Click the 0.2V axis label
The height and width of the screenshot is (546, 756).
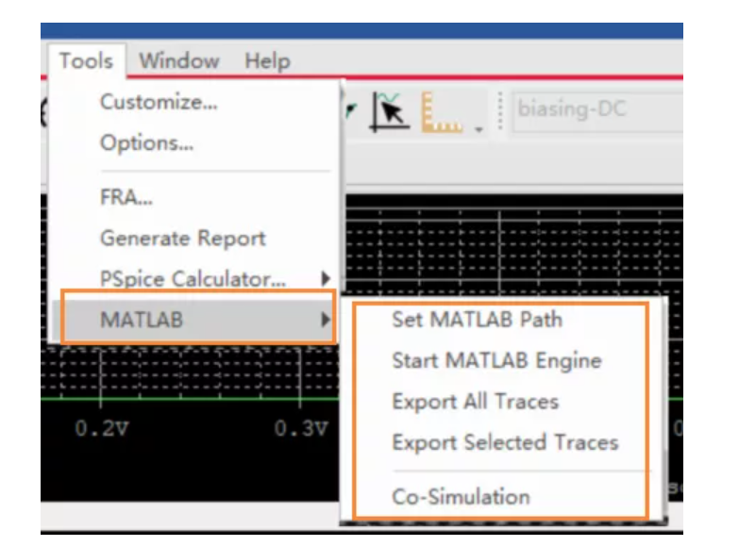point(102,428)
